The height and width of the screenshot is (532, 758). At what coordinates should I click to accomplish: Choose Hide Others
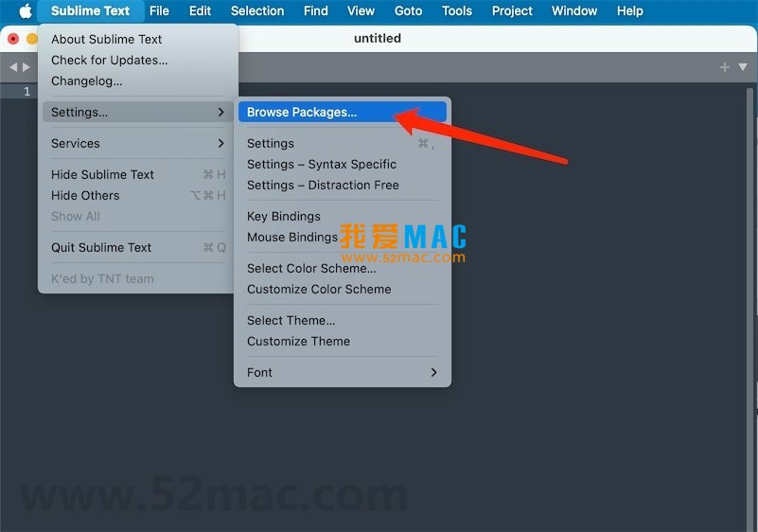point(85,195)
